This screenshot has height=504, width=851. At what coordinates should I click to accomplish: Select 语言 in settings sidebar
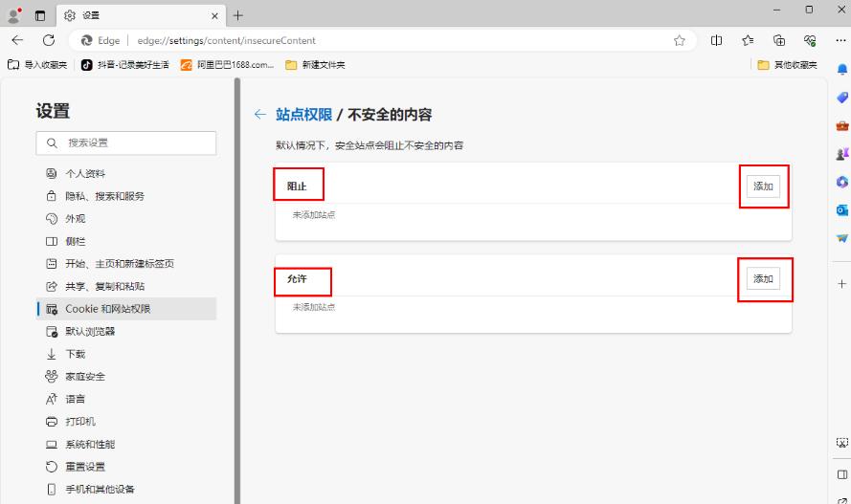coord(126,399)
